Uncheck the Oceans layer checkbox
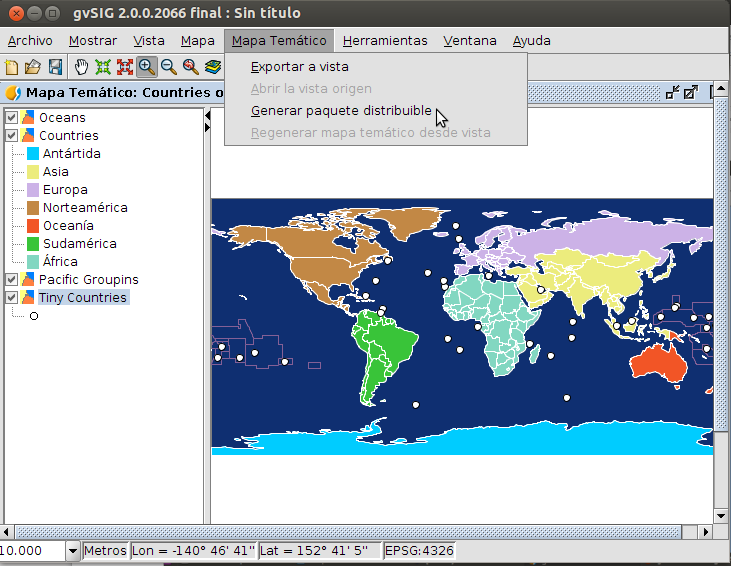This screenshot has height=566, width=731. [x=12, y=118]
